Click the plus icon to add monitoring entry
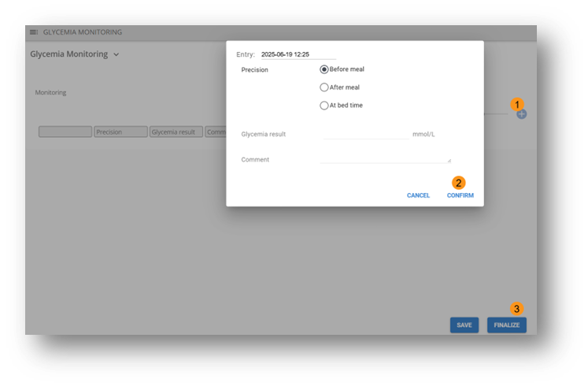Viewport: 588px width, 386px height. point(521,114)
